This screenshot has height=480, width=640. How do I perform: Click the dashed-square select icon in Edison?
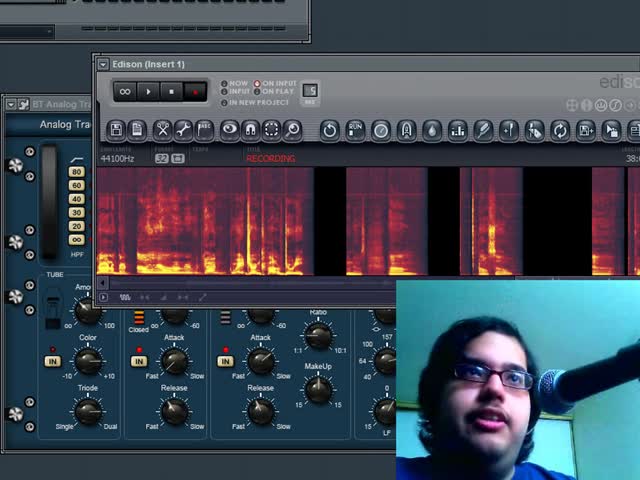click(x=271, y=130)
